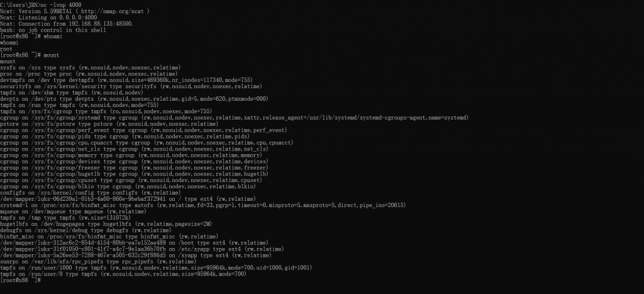The width and height of the screenshot is (644, 294).
Task: Click the systemd-1 autofs binfmt_misc line
Action: pyautogui.click(x=203, y=205)
